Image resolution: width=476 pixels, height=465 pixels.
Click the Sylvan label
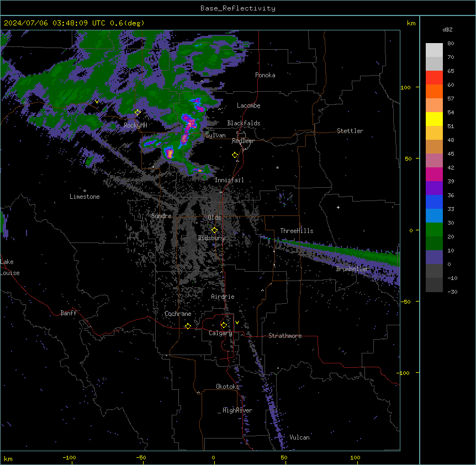coord(215,135)
